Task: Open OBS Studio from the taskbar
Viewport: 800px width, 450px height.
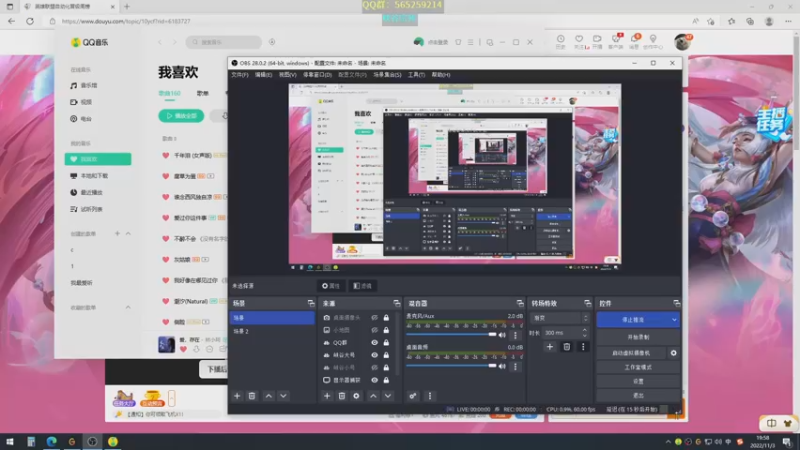Action: (x=92, y=441)
